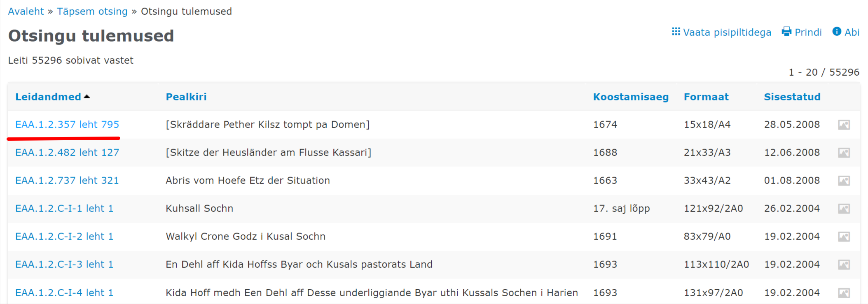This screenshot has width=868, height=304.
Task: Click image icon for Walkyl Crone Godz row
Action: [844, 237]
